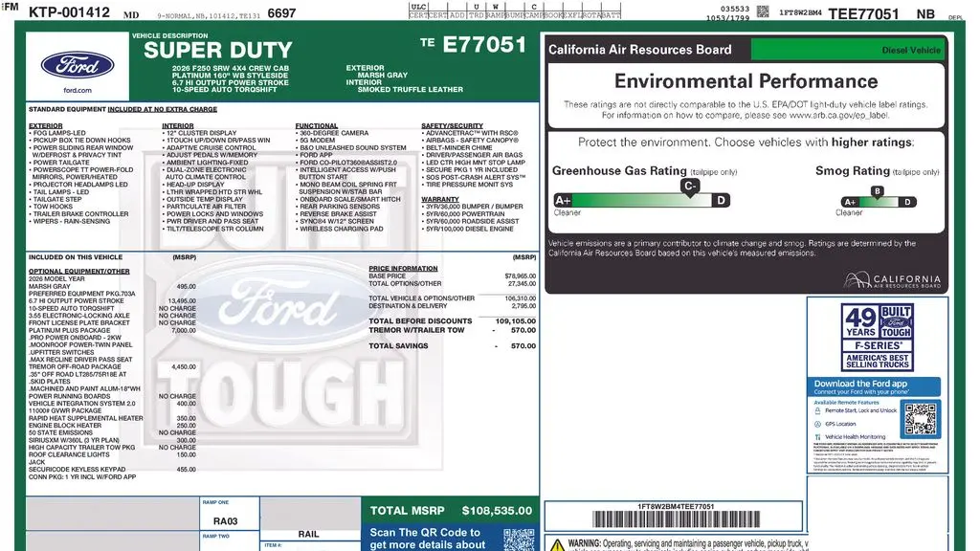Screen dimensions: 980x551
Task: Click the D end of Greenhouse Gas scale
Action: (722, 201)
